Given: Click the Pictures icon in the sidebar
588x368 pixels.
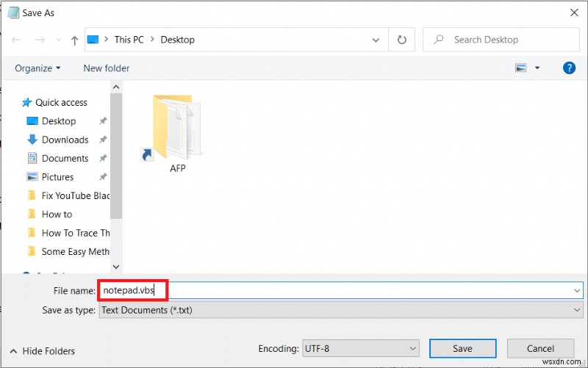Looking at the screenshot, I should [32, 176].
